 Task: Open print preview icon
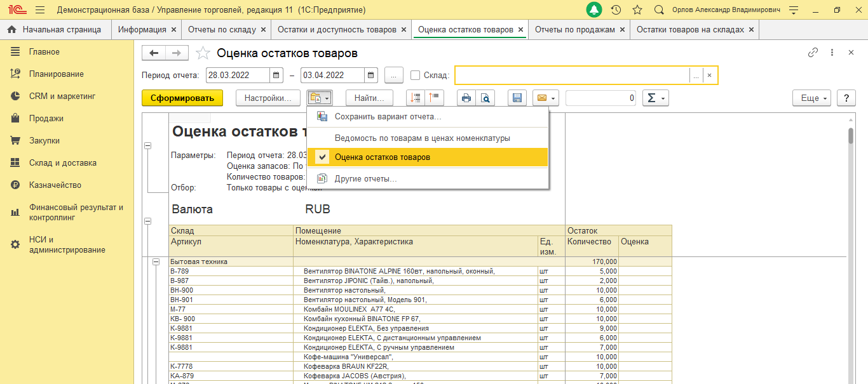pyautogui.click(x=485, y=98)
